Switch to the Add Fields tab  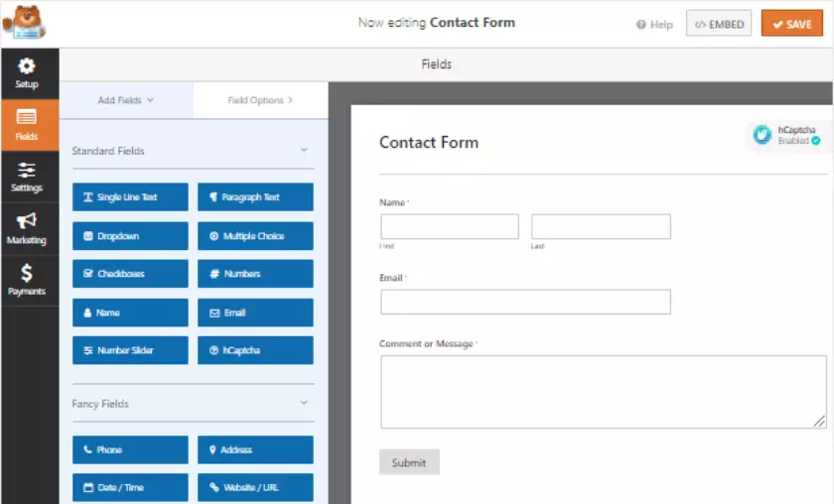[x=126, y=100]
